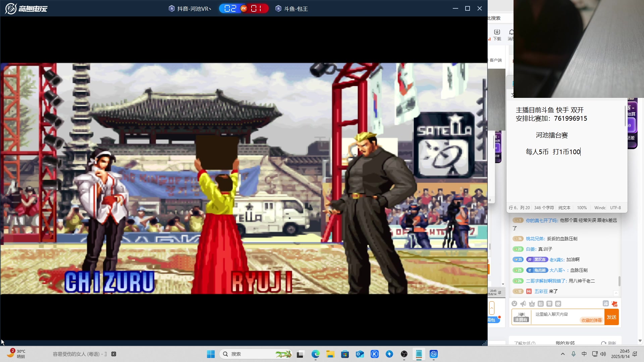Viewport: 644px width, 362px height.
Task: Open the Windows Start menu
Action: pos(211,354)
